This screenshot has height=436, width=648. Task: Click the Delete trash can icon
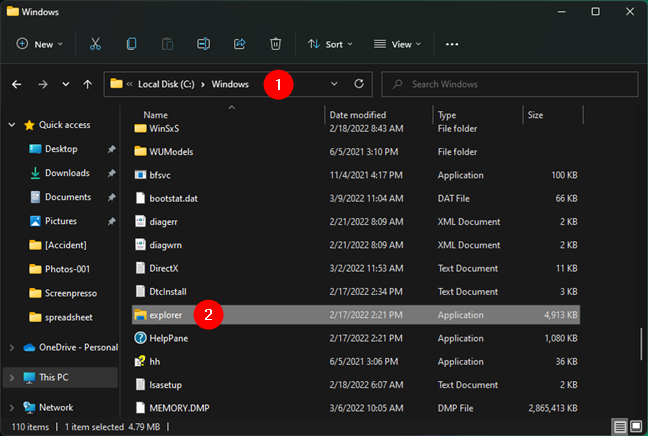click(276, 44)
